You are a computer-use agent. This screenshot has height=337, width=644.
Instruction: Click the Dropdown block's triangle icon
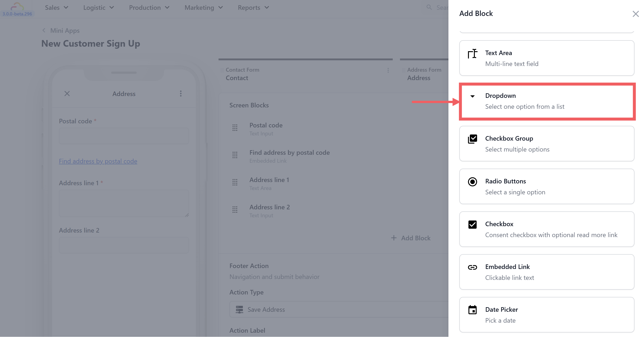point(472,96)
